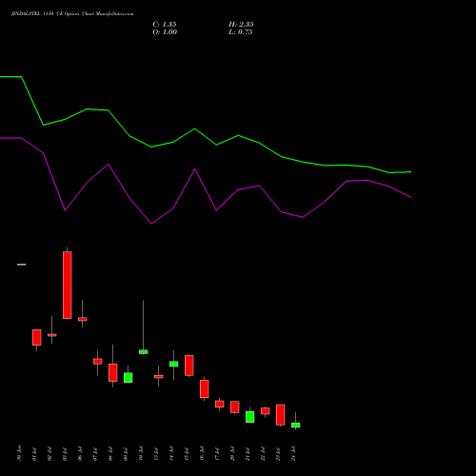
Task: Select the close value C: 1.35
Action: coord(165,25)
